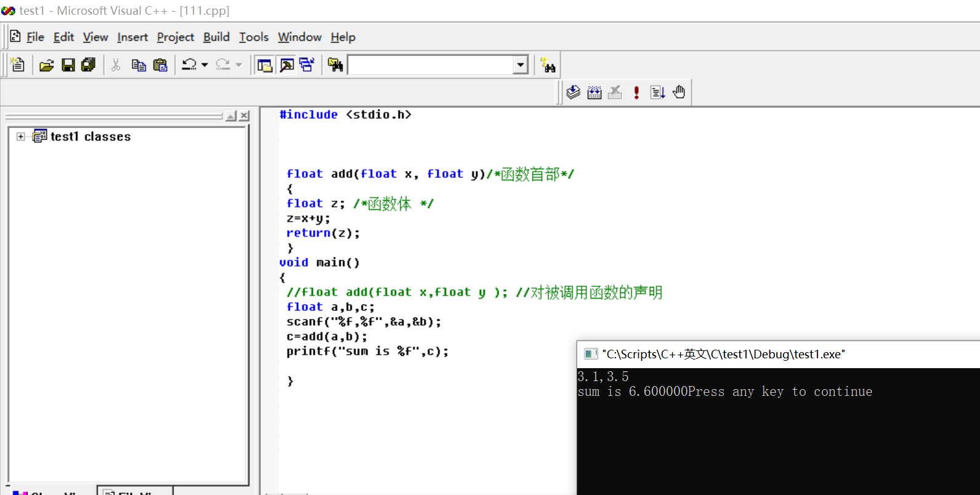The height and width of the screenshot is (495, 980).
Task: Click the scanf code line
Action: point(363,322)
